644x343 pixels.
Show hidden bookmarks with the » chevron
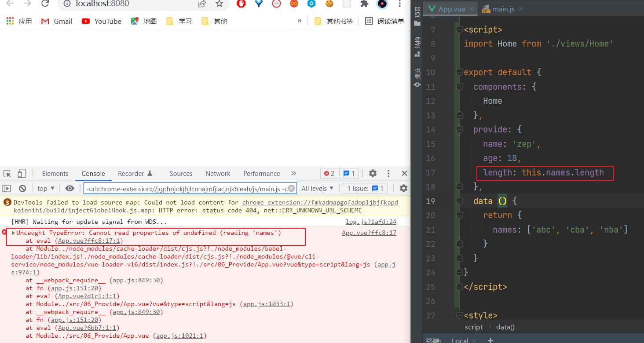[x=300, y=21]
